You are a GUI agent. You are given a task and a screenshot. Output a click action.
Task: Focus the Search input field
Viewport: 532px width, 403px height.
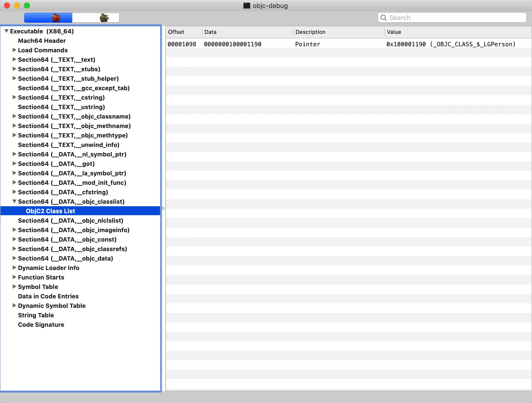tap(456, 18)
